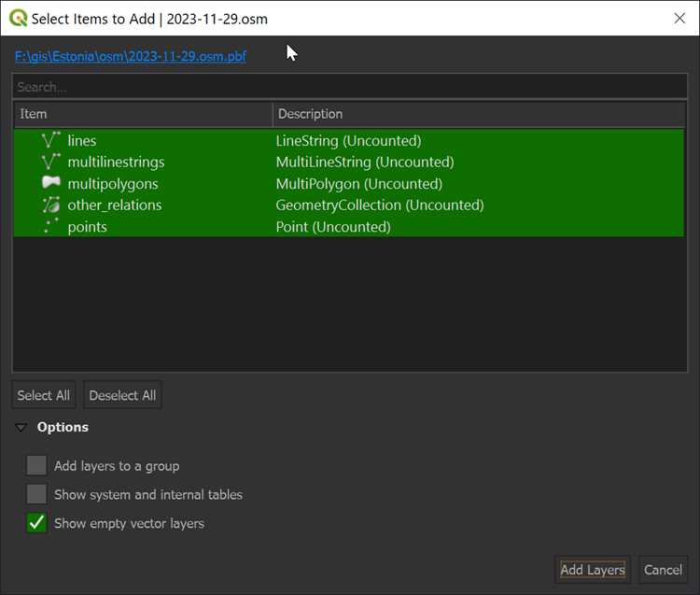Click LineString (Uncounted) description cell

point(348,141)
